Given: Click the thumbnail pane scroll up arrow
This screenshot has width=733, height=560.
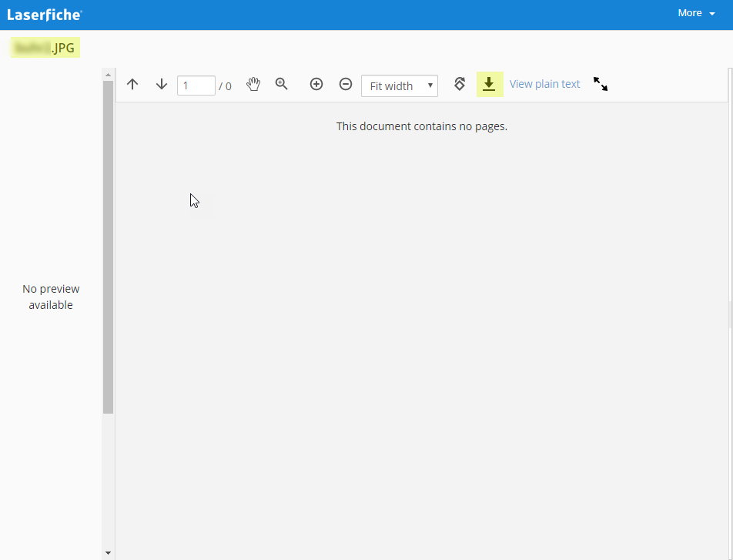Looking at the screenshot, I should point(108,75).
